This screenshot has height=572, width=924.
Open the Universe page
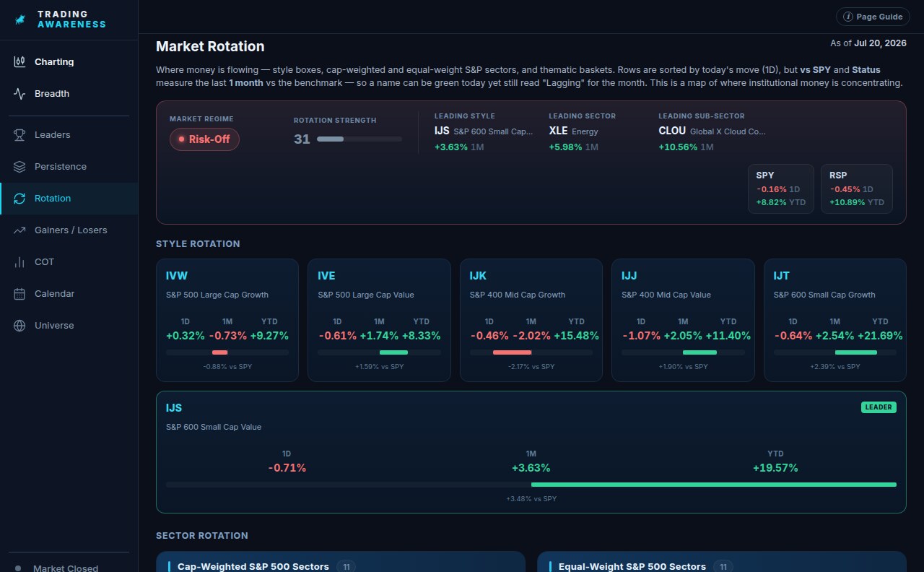click(69, 326)
